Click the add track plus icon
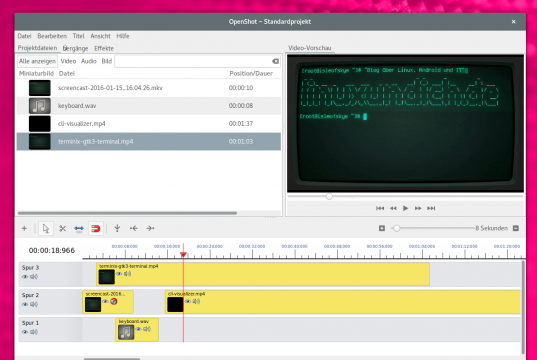This screenshot has height=360, width=537. pos(24,228)
